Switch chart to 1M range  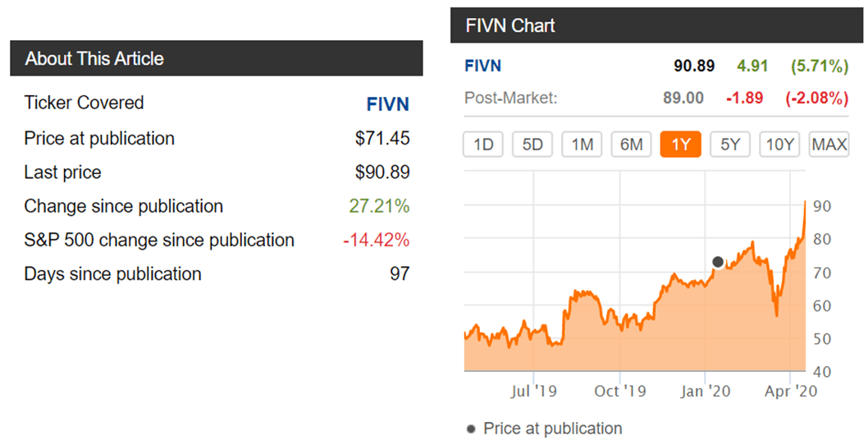click(x=582, y=145)
